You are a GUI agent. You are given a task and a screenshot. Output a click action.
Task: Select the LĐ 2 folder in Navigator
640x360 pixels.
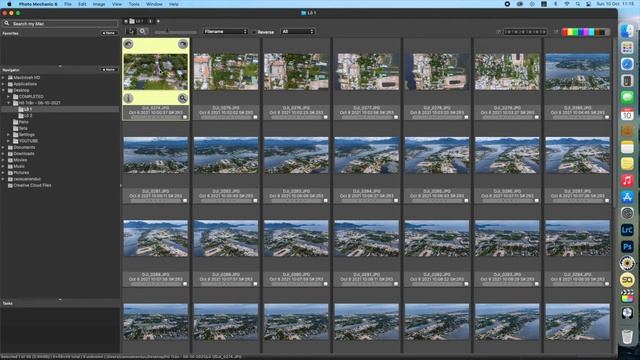coord(28,116)
